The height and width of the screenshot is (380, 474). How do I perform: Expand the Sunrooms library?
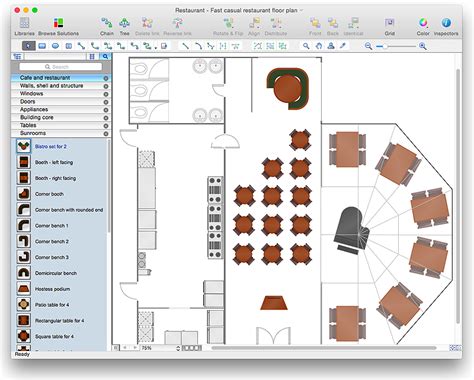pos(106,134)
